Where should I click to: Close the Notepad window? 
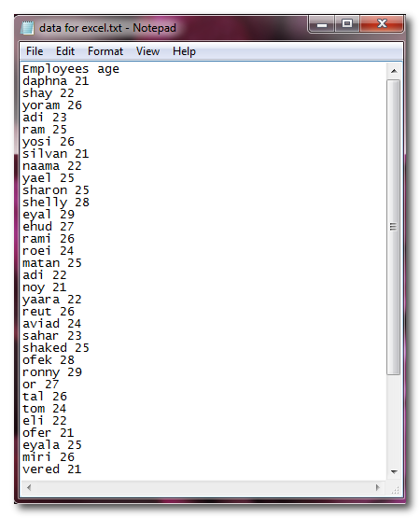382,23
